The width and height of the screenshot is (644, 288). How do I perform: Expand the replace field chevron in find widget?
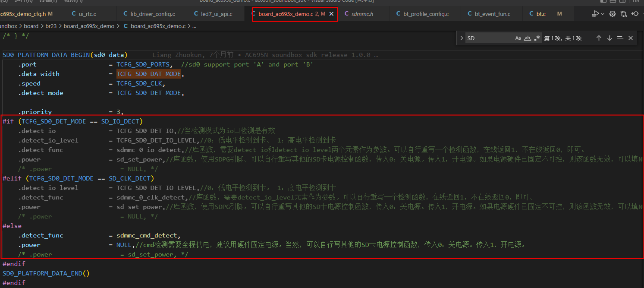point(462,38)
